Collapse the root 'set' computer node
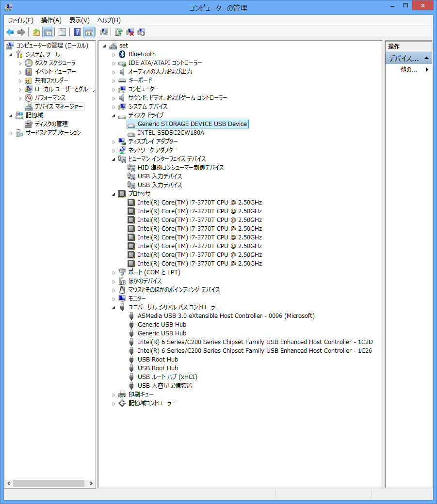The height and width of the screenshot is (504, 437). (x=104, y=46)
